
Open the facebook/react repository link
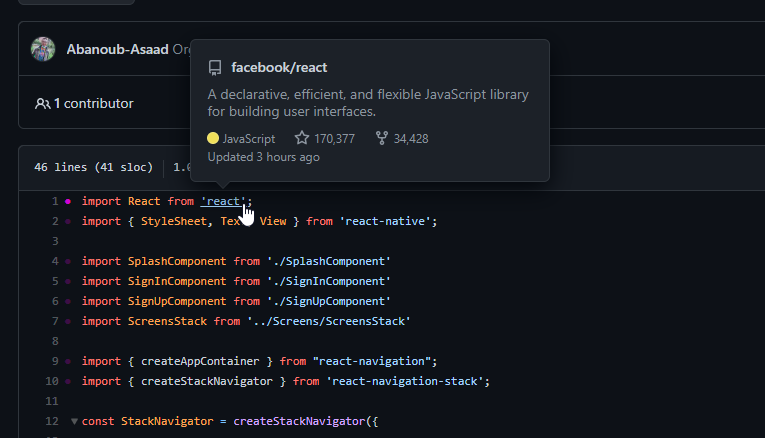(279, 68)
